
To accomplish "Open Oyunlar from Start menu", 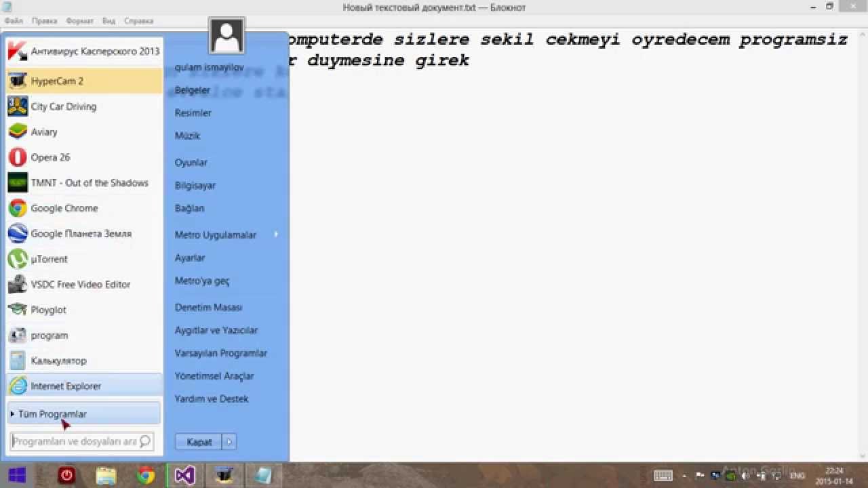I will pyautogui.click(x=191, y=163).
